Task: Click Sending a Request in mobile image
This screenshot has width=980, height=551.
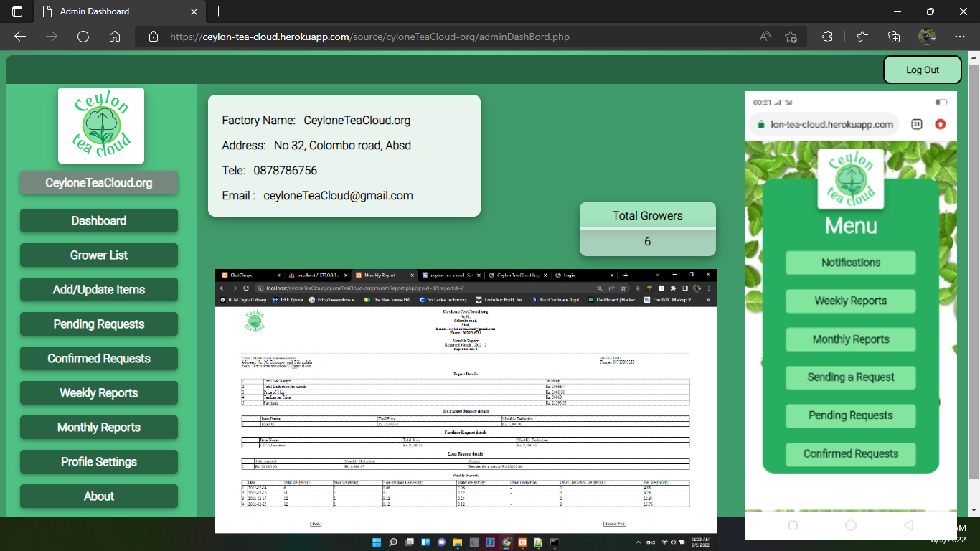Action: point(851,377)
